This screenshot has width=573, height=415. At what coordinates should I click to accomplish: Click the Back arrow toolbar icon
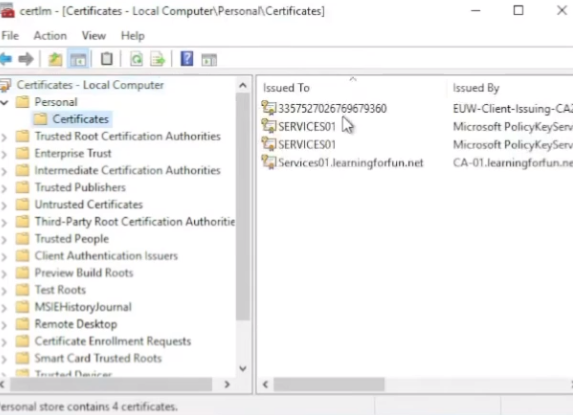pos(6,59)
